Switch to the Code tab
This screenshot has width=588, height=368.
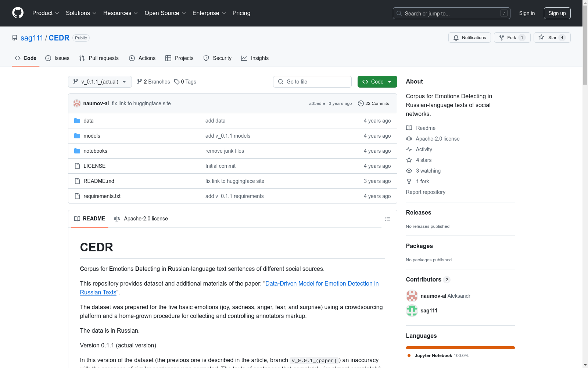[x=26, y=58]
